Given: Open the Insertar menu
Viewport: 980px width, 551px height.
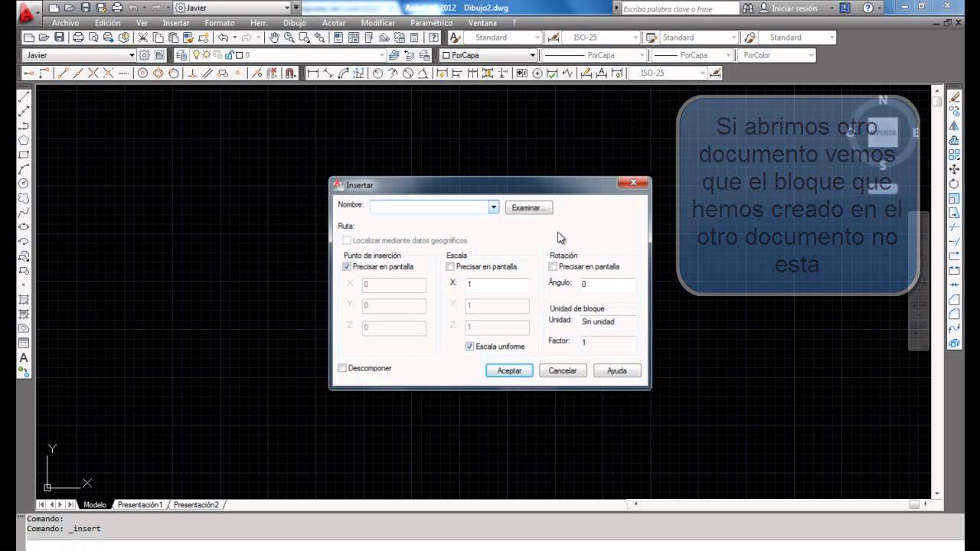Looking at the screenshot, I should [176, 23].
